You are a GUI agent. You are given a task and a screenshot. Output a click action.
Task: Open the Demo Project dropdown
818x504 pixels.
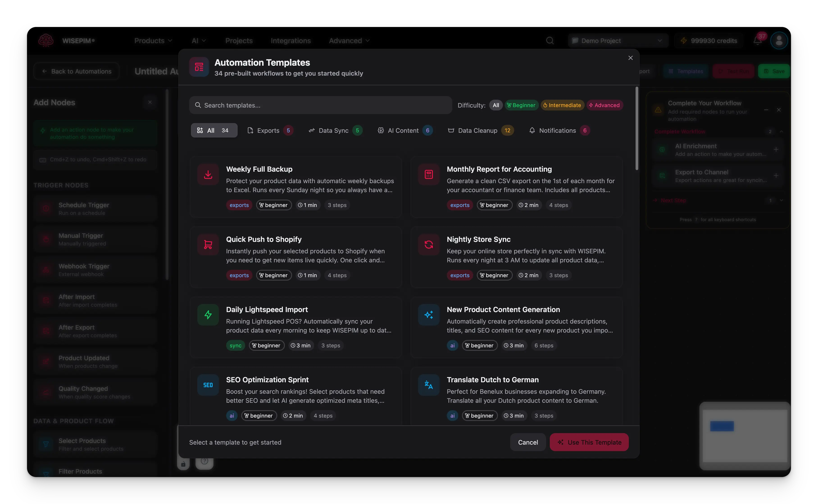pos(618,41)
